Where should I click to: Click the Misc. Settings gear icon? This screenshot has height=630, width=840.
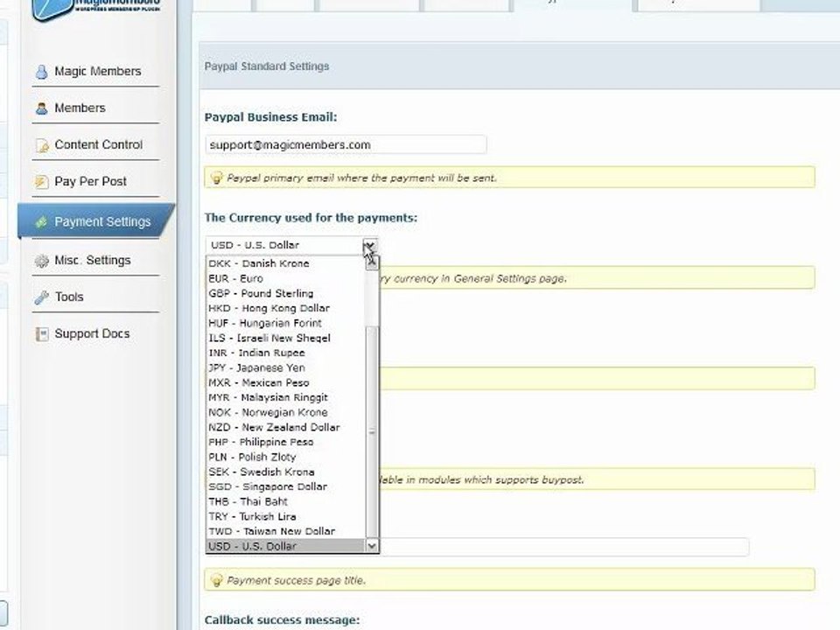(41, 261)
